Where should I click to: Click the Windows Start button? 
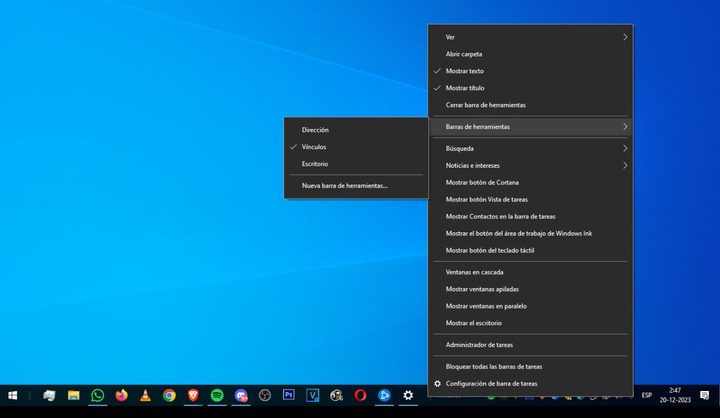click(13, 396)
